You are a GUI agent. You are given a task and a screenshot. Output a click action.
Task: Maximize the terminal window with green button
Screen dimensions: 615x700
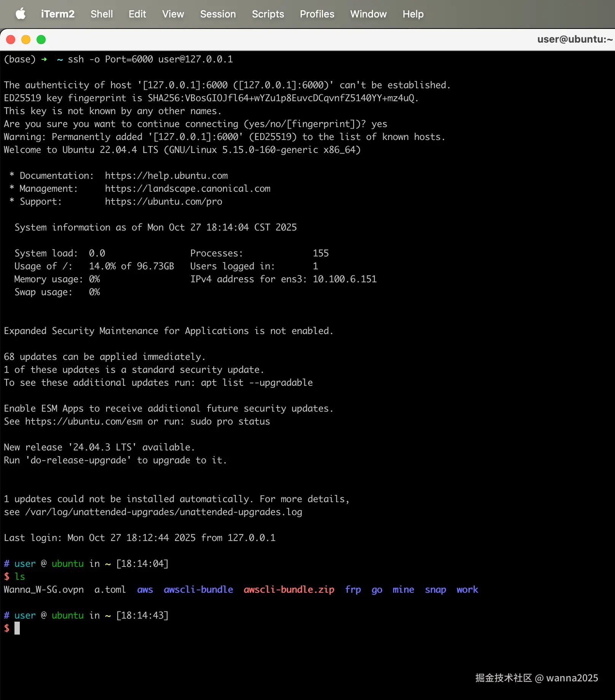click(x=41, y=40)
